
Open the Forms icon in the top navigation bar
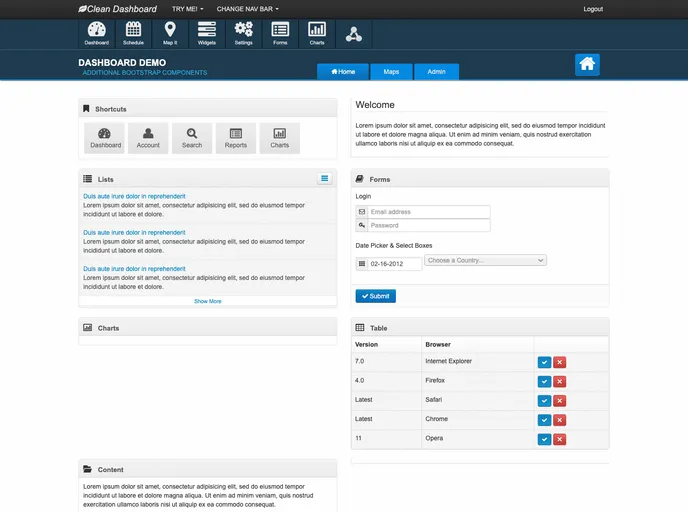click(280, 34)
